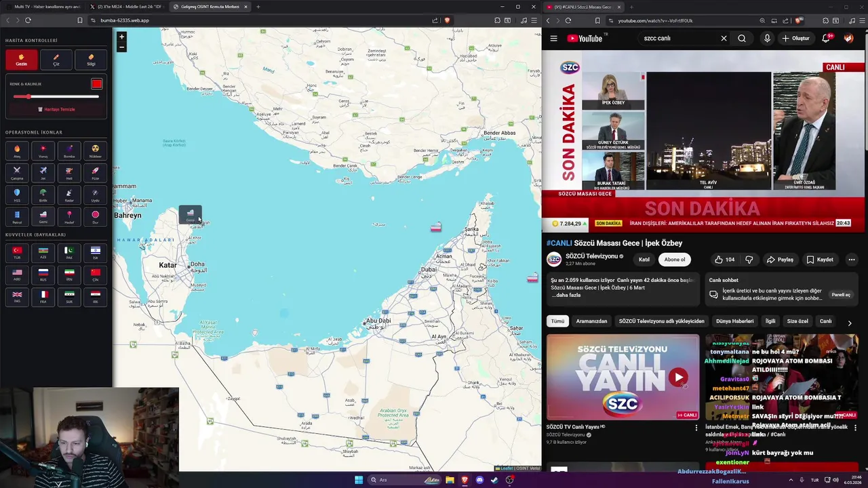Screen dimensions: 868x488
Task: Select the Uydu satellite icon
Action: pos(96,195)
